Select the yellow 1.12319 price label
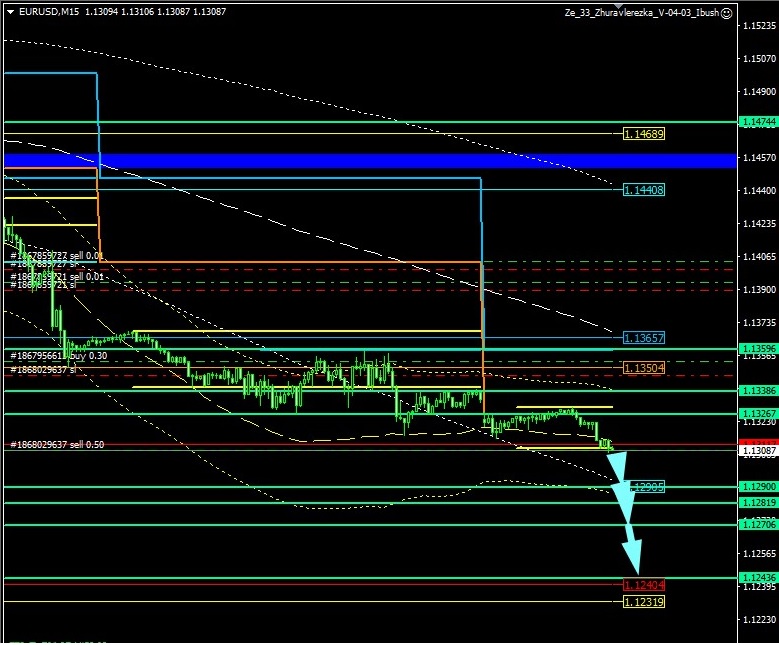Viewport: 779px width, 645px height. point(643,601)
